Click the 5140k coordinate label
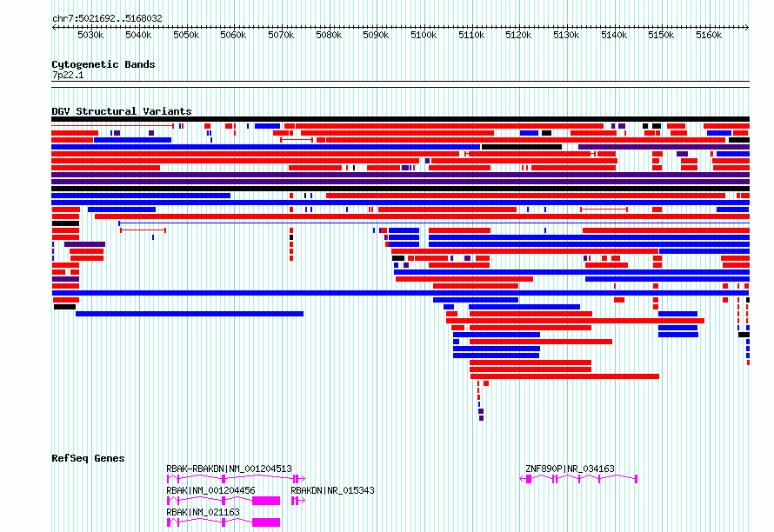This screenshot has height=532, width=774. point(614,35)
